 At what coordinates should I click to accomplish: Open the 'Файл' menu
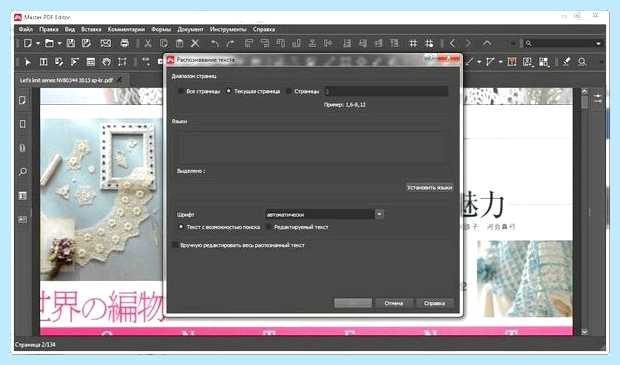tap(26, 29)
